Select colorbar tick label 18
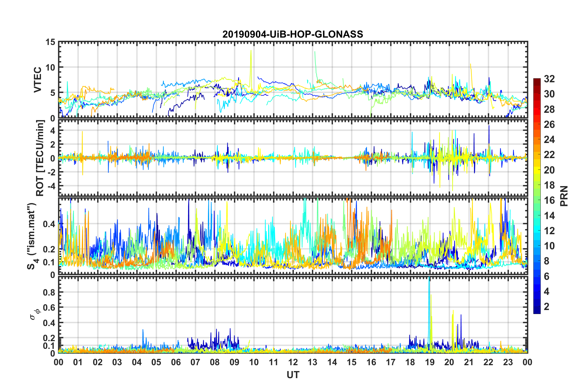586x392 pixels. click(549, 185)
